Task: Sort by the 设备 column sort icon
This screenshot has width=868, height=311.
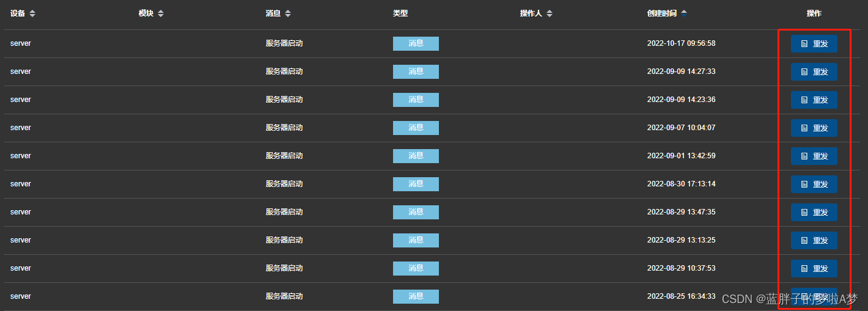Action: pos(32,13)
